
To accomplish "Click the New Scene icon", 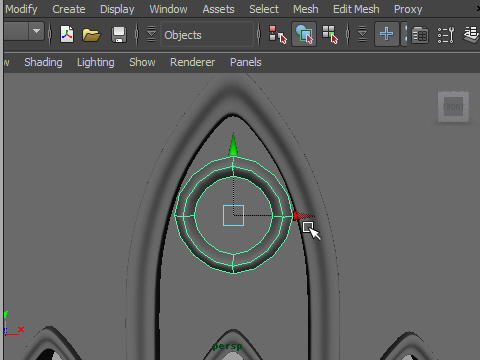I will [67, 34].
